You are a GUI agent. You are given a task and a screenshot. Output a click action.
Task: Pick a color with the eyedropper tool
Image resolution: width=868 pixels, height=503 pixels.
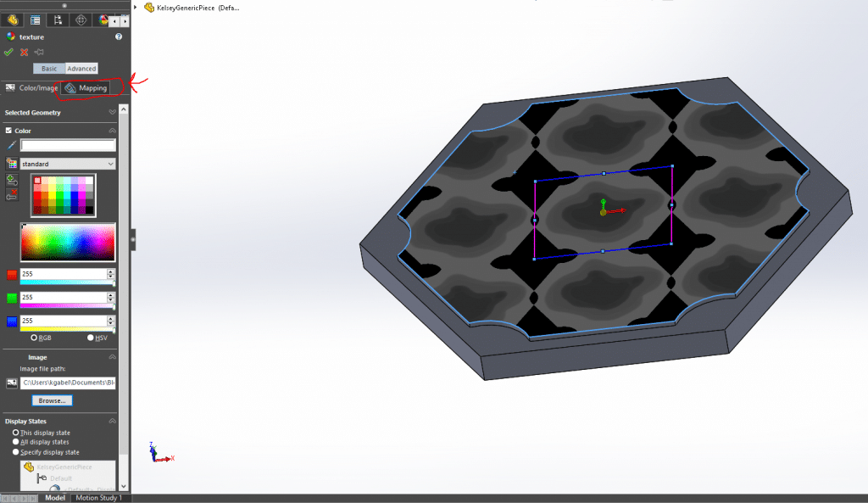click(x=11, y=145)
